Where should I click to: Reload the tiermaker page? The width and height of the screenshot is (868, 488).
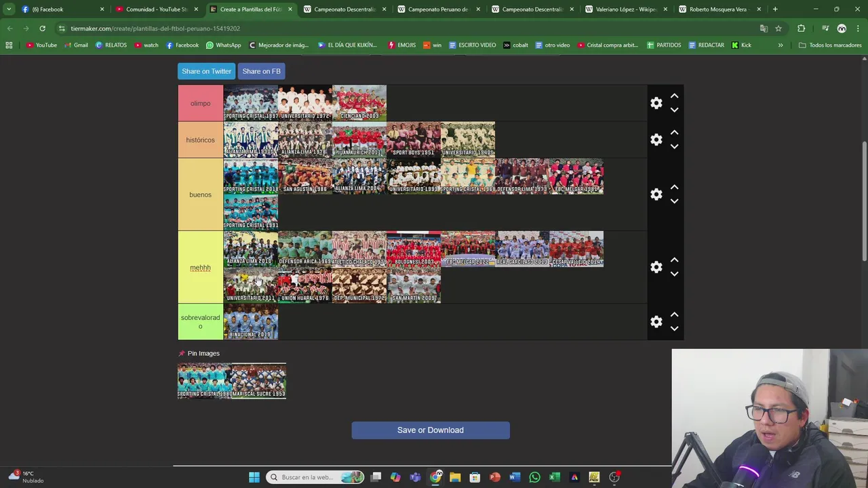click(42, 28)
